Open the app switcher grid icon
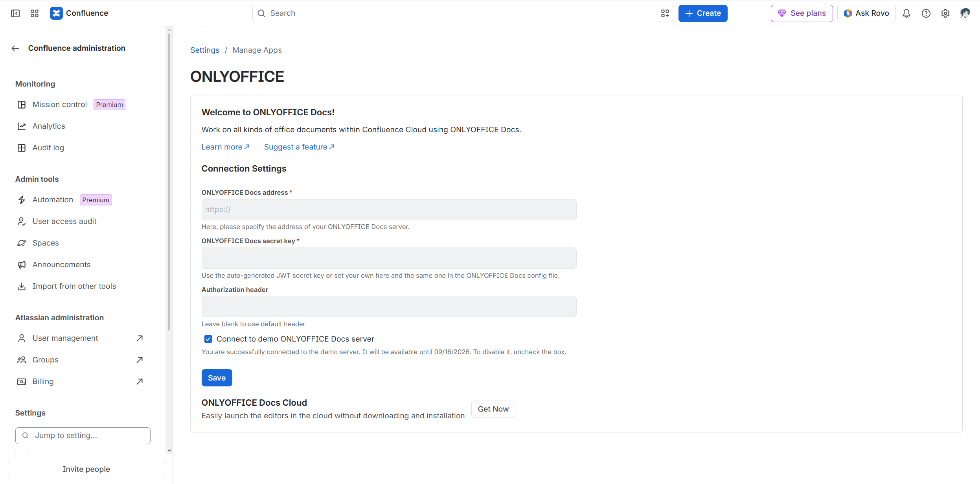The height and width of the screenshot is (484, 980). [35, 13]
